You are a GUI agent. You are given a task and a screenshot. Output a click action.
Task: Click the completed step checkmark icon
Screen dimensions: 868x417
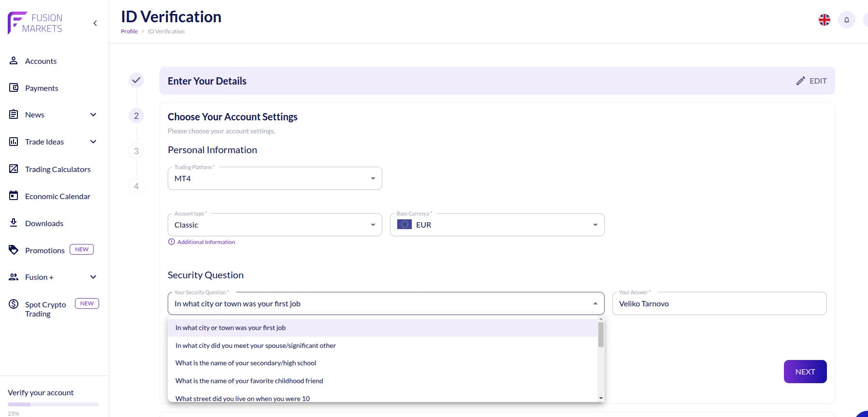[136, 80]
